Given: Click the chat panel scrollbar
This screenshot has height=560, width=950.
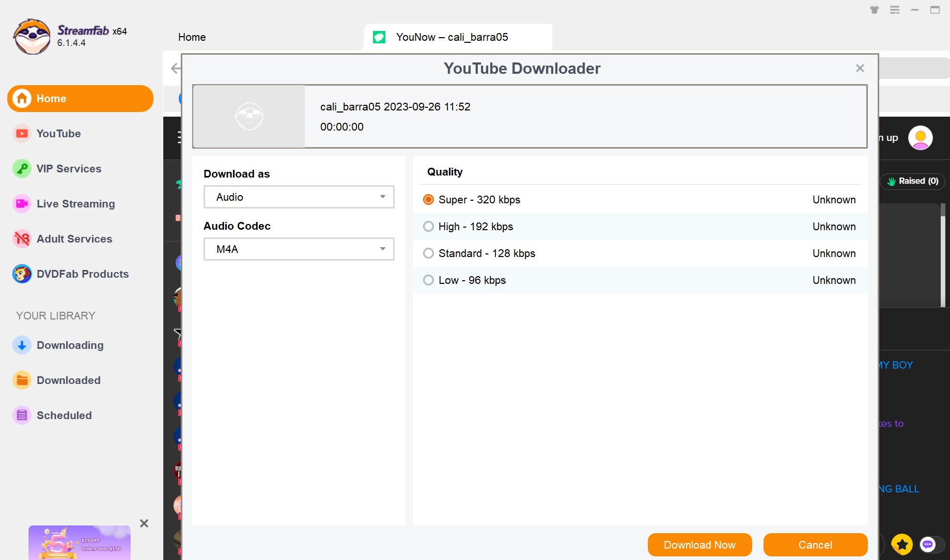Looking at the screenshot, I should point(943,255).
